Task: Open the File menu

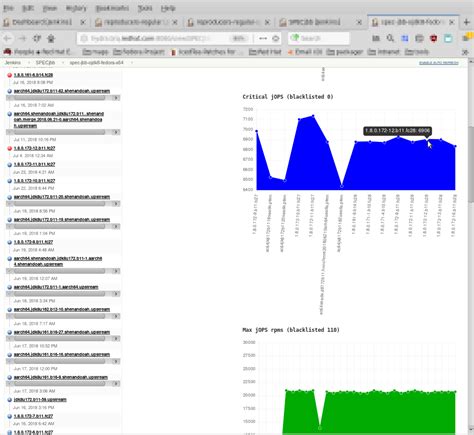Action: coord(8,8)
